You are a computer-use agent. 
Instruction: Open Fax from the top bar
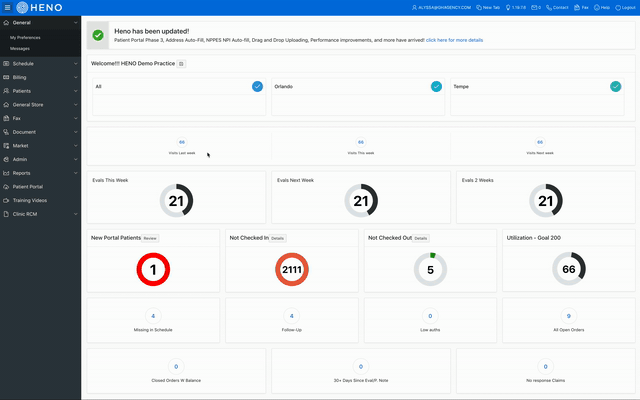(581, 7)
